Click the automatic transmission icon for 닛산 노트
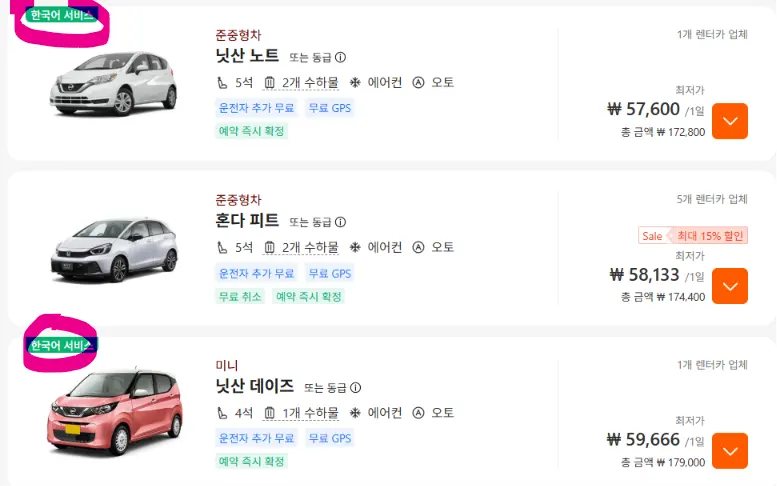 418,83
